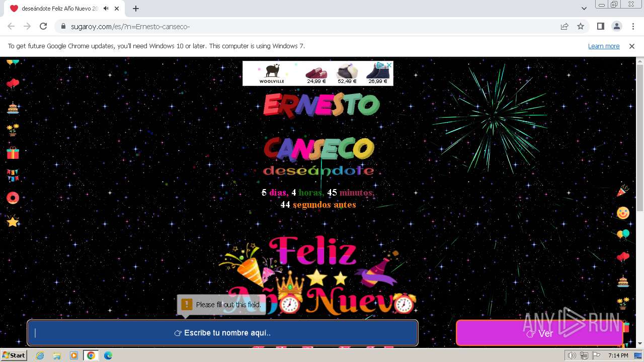Open the Action Center flag icon
This screenshot has width=644, height=362.
(x=596, y=355)
